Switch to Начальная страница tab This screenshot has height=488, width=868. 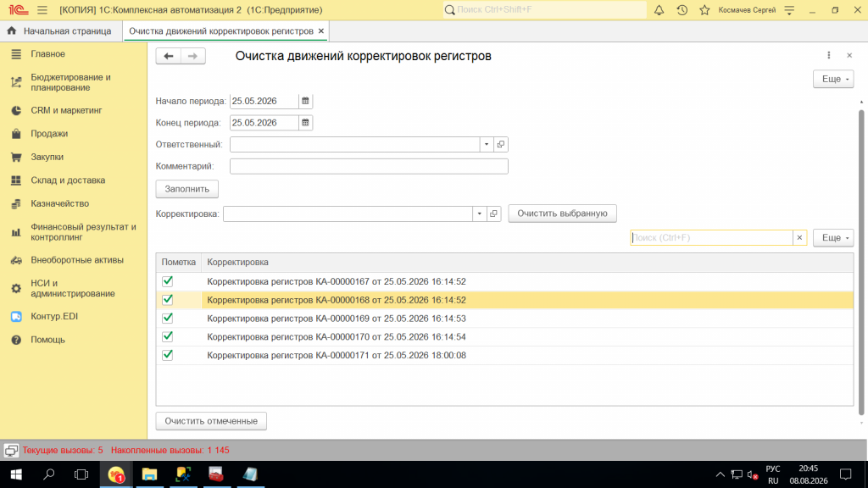pos(59,31)
